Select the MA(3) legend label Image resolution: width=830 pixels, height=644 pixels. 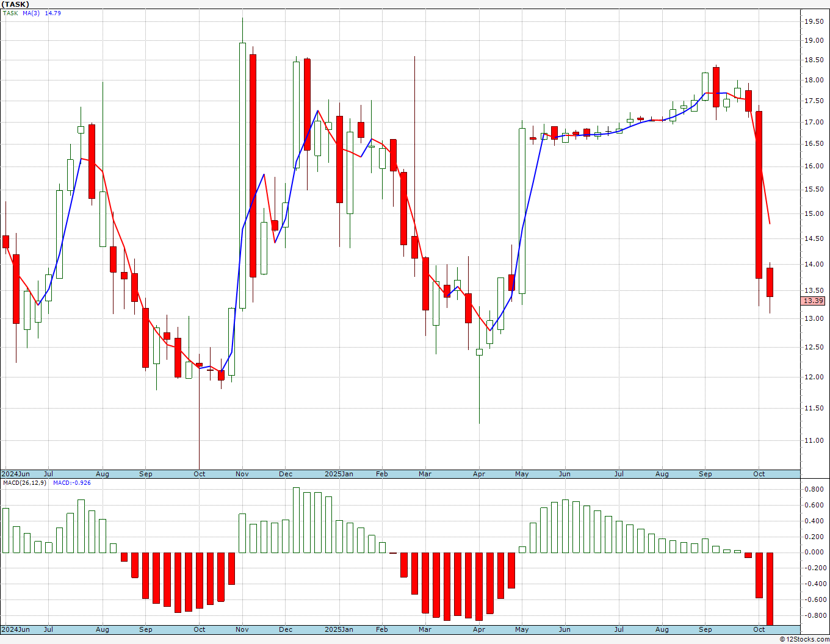[x=31, y=13]
